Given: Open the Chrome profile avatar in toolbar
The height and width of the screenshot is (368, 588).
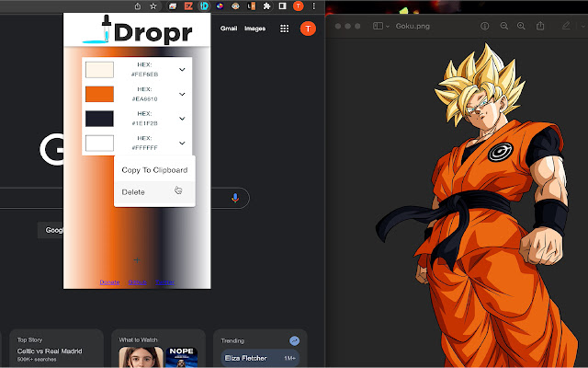Looking at the screenshot, I should (x=298, y=6).
